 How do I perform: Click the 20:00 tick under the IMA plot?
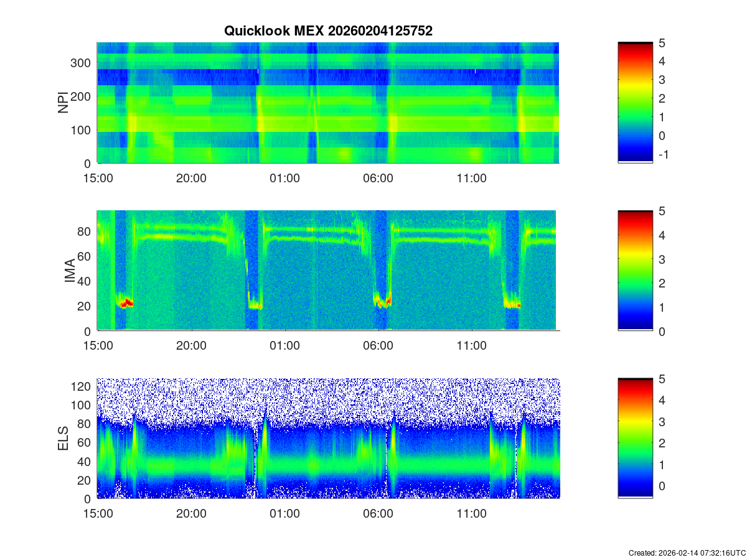tap(191, 346)
